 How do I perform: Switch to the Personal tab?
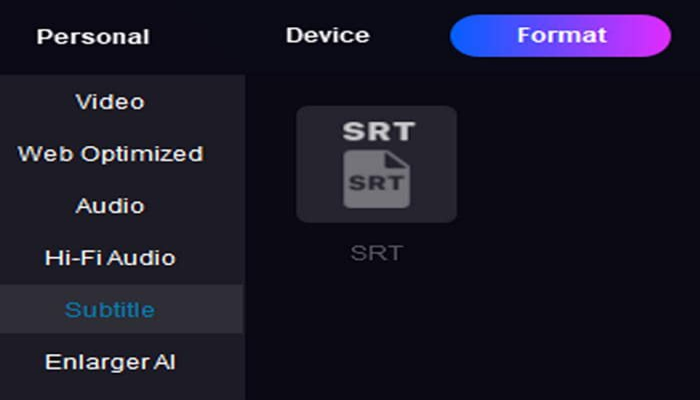(93, 37)
